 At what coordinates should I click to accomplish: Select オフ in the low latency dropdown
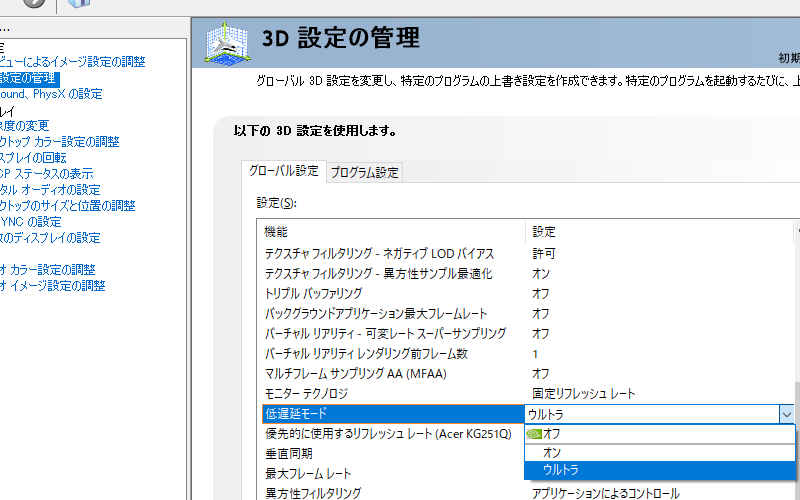coord(660,434)
